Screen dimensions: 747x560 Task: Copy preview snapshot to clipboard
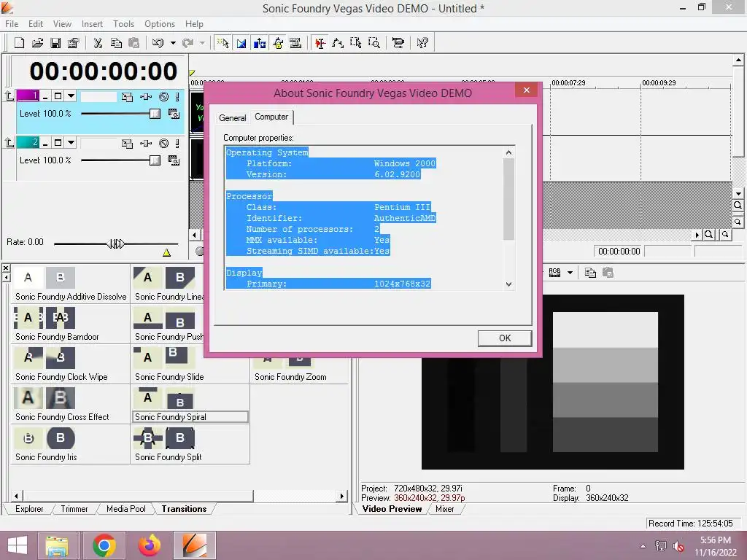coord(590,273)
